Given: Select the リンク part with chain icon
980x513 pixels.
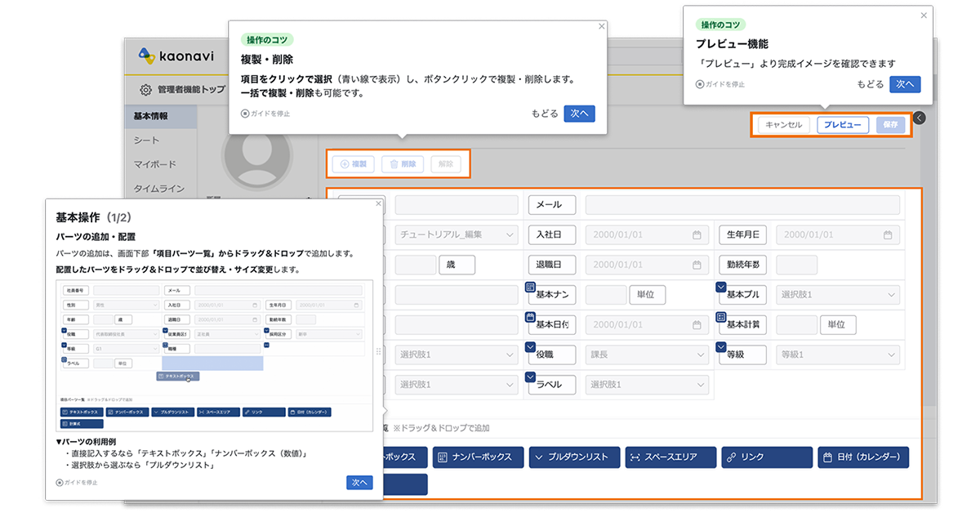Looking at the screenshot, I should click(765, 457).
